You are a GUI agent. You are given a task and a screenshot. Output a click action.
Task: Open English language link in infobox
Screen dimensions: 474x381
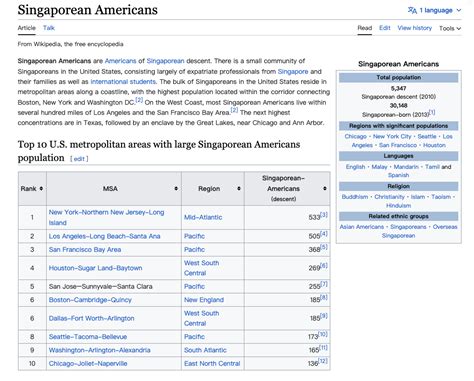coord(355,167)
